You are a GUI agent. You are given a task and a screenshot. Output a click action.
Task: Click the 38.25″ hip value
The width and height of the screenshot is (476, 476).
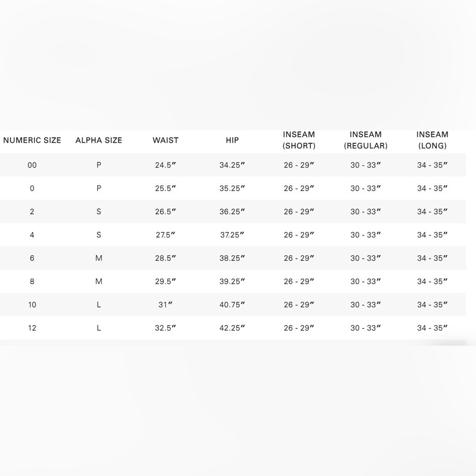(x=232, y=258)
